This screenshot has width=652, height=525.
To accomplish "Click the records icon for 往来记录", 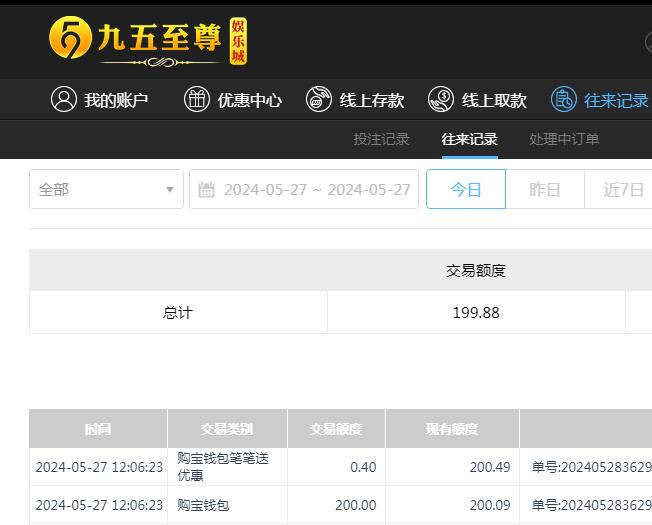I will (x=563, y=99).
